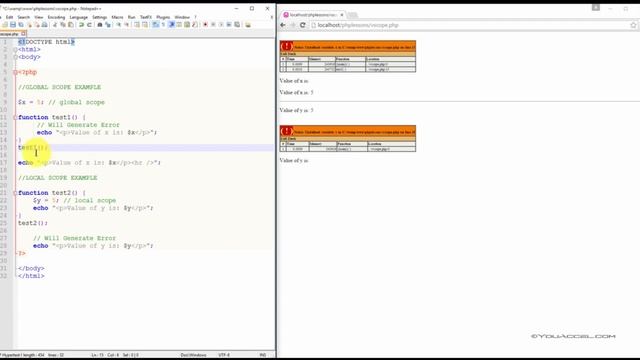Toggle synchronized horizontal scrolling icon
The width and height of the screenshot is (640, 360).
click(x=145, y=25)
